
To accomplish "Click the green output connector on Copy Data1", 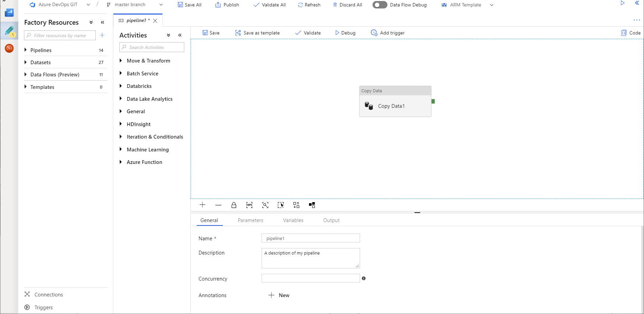I will tap(433, 101).
